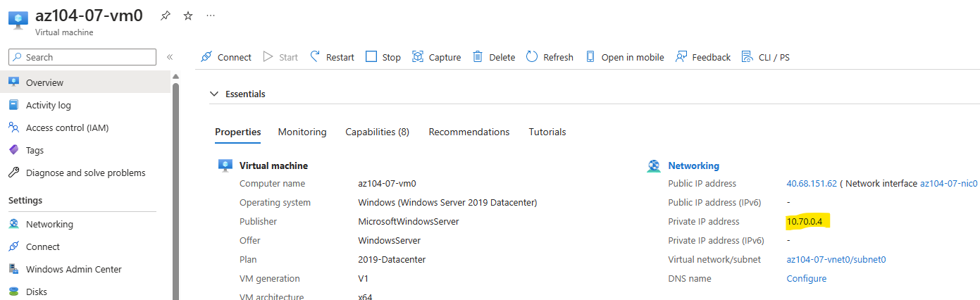Stop the virtual machine
This screenshot has width=980, height=300.
click(x=383, y=57)
